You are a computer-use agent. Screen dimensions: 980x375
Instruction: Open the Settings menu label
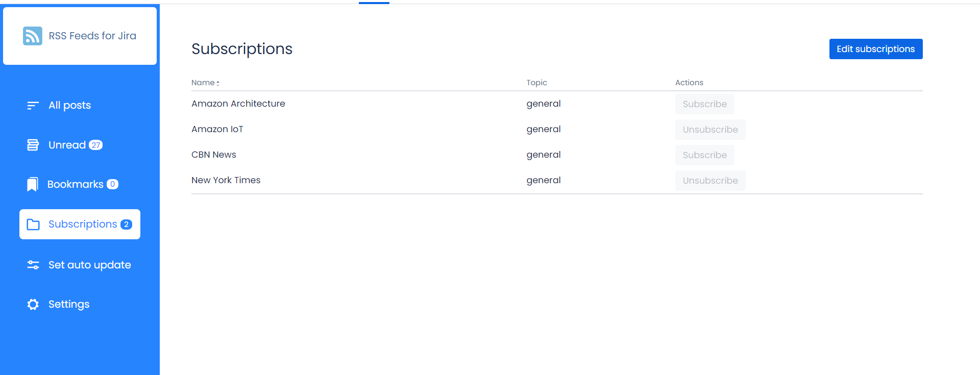(69, 305)
